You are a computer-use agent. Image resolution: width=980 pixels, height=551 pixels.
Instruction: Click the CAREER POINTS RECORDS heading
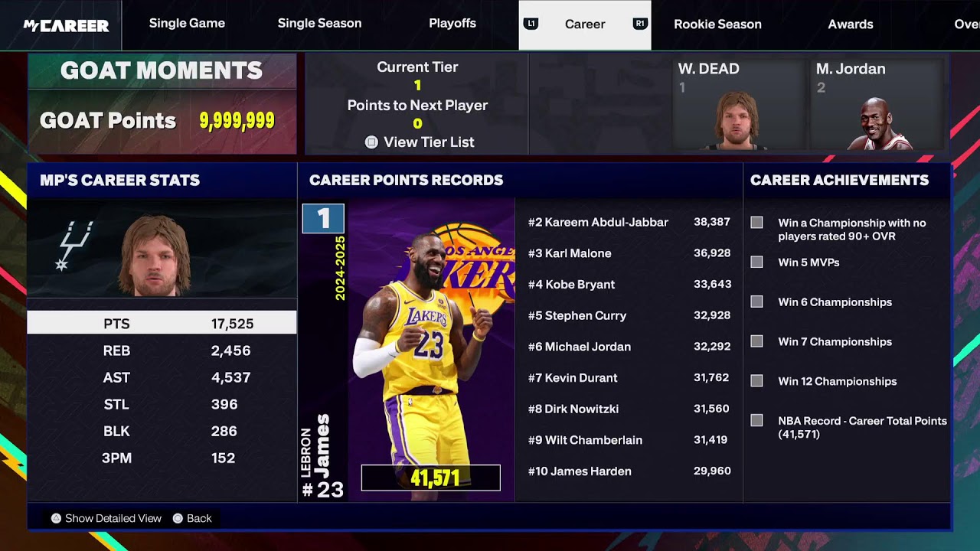(x=406, y=180)
